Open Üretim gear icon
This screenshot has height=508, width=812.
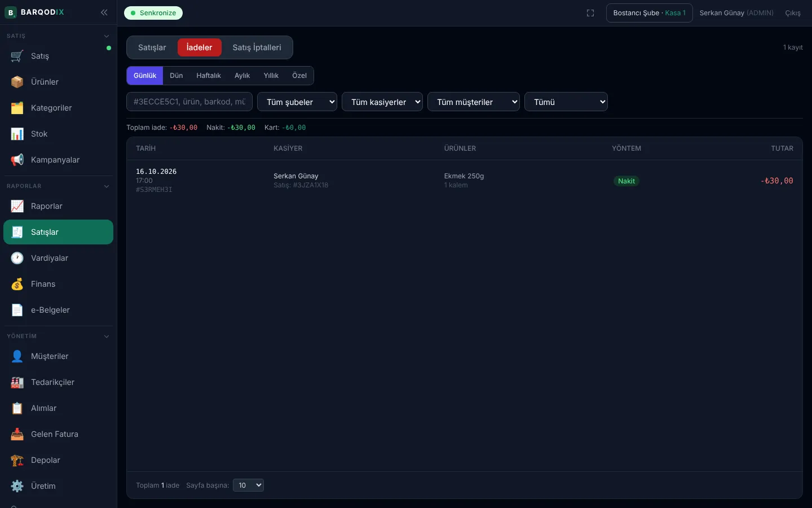[x=17, y=486]
